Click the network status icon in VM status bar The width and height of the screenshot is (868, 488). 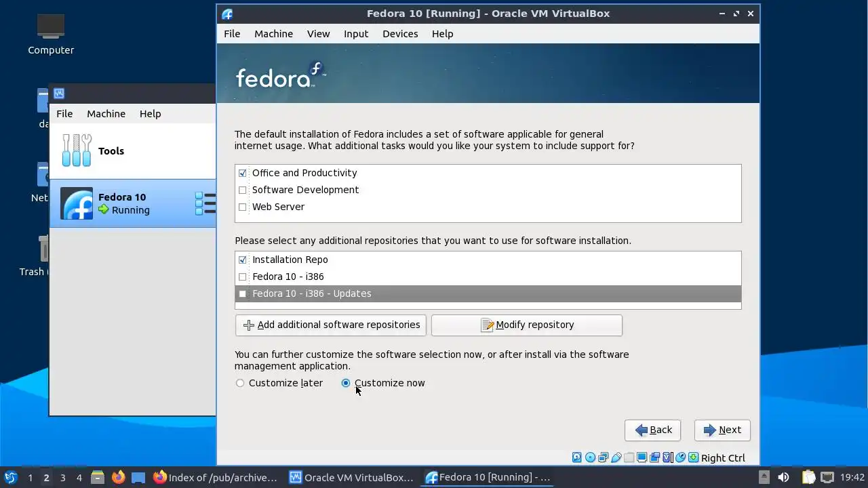(x=603, y=457)
